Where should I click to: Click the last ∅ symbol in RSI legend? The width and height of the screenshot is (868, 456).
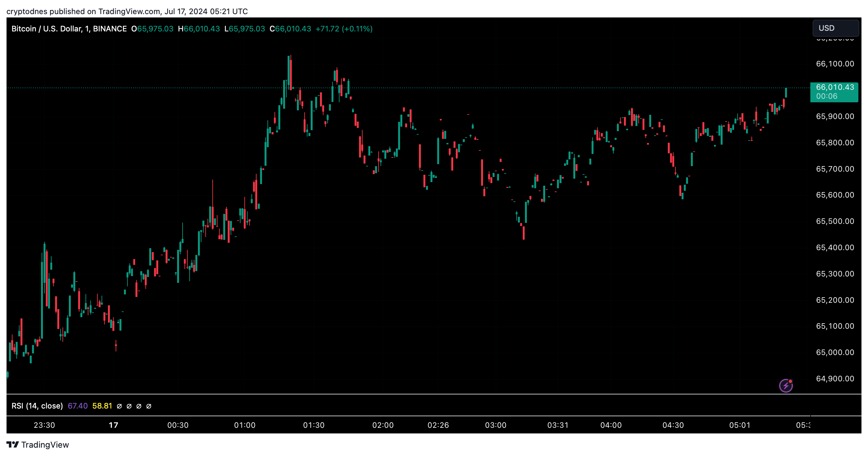point(149,406)
